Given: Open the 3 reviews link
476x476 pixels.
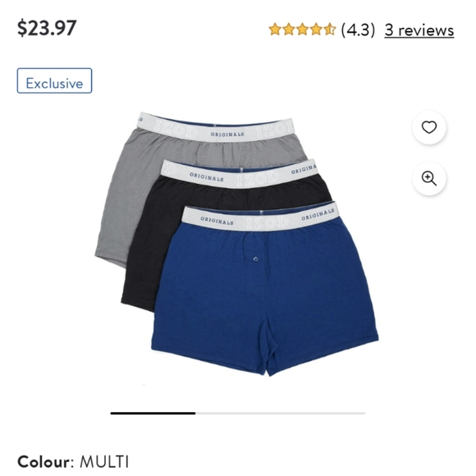Looking at the screenshot, I should (x=419, y=30).
